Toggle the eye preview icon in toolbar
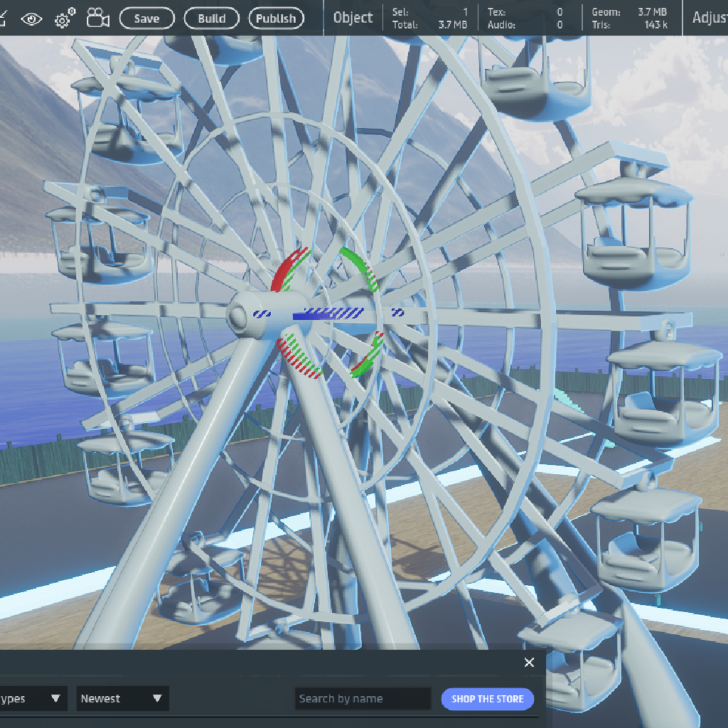 click(32, 19)
